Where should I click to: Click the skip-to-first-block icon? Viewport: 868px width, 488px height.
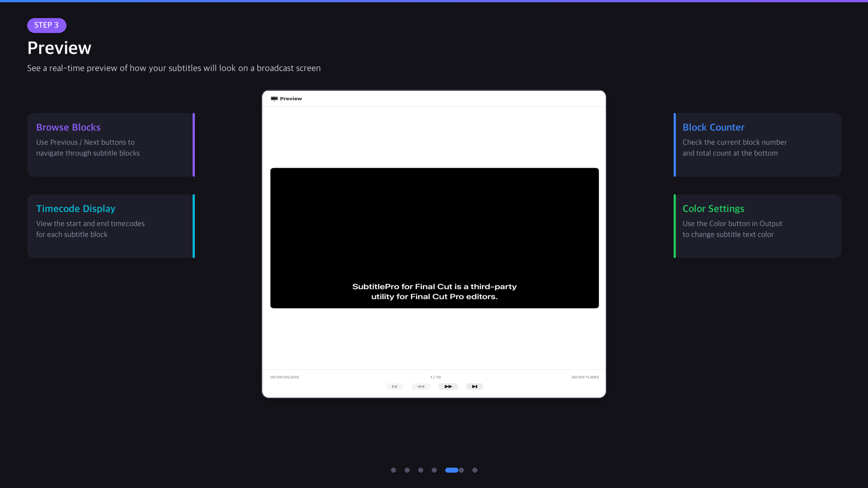[395, 386]
